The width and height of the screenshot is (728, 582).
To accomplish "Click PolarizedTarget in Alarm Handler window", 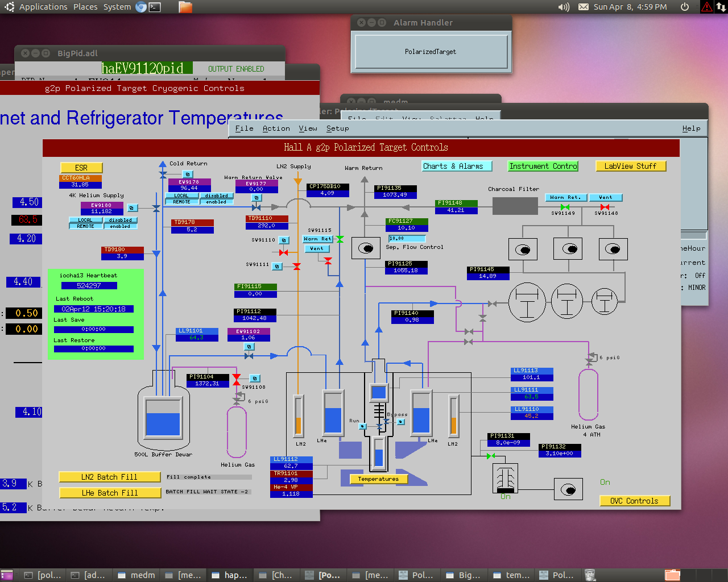I will tap(431, 52).
